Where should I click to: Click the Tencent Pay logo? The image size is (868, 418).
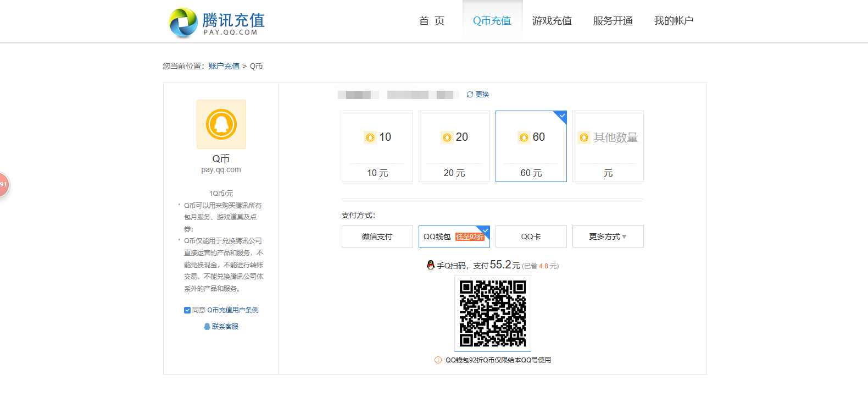[x=216, y=23]
